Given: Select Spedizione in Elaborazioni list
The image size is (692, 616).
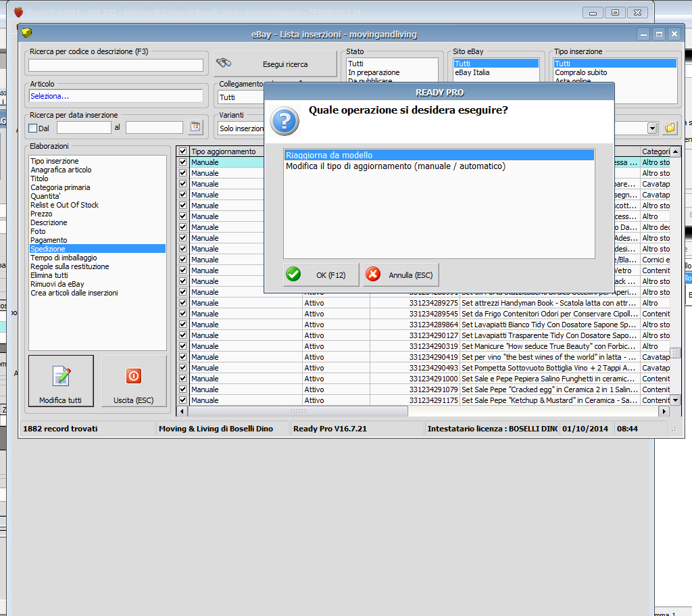Looking at the screenshot, I should pos(97,249).
